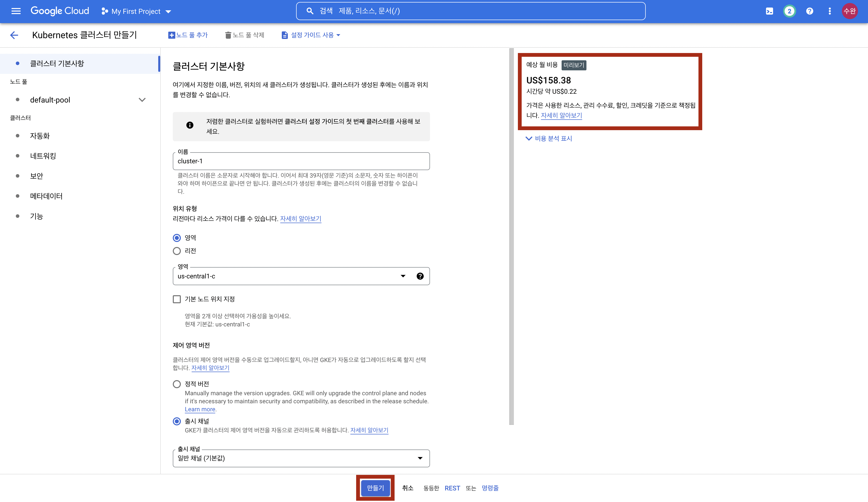Click the 미리보기 badge
The image size is (868, 502).
pos(574,65)
